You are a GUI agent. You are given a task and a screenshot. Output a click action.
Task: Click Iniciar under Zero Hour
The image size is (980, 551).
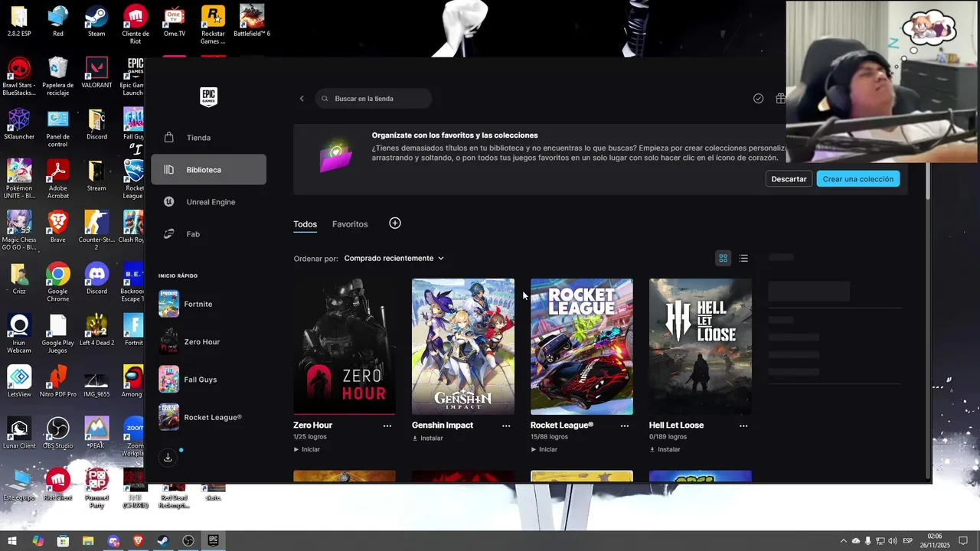pos(307,449)
